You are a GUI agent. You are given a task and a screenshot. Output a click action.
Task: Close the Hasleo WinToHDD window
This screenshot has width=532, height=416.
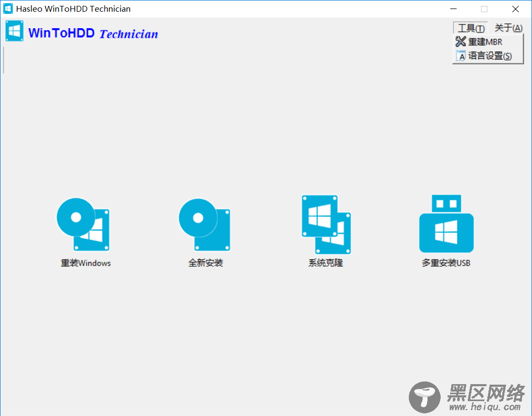[x=516, y=9]
